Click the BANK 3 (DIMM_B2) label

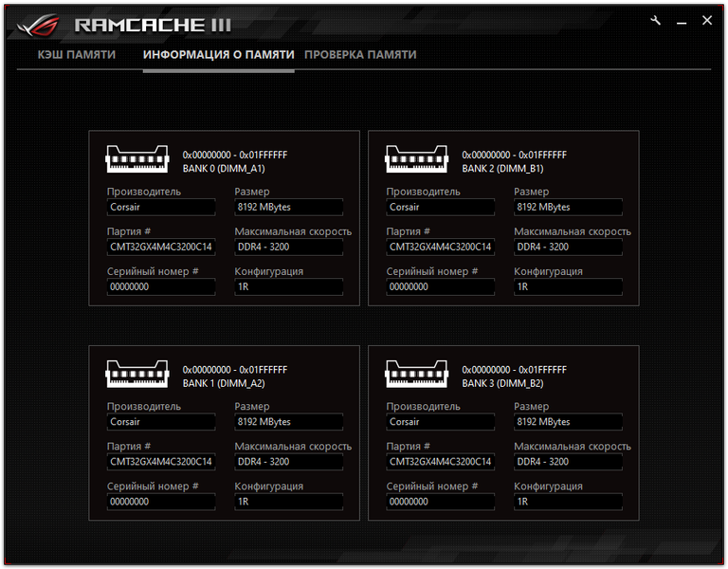point(502,383)
